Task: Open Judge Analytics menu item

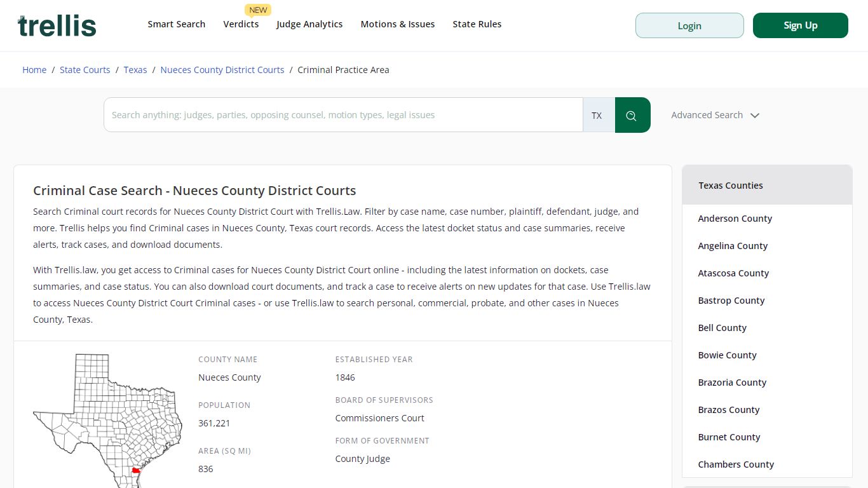Action: 309,24
